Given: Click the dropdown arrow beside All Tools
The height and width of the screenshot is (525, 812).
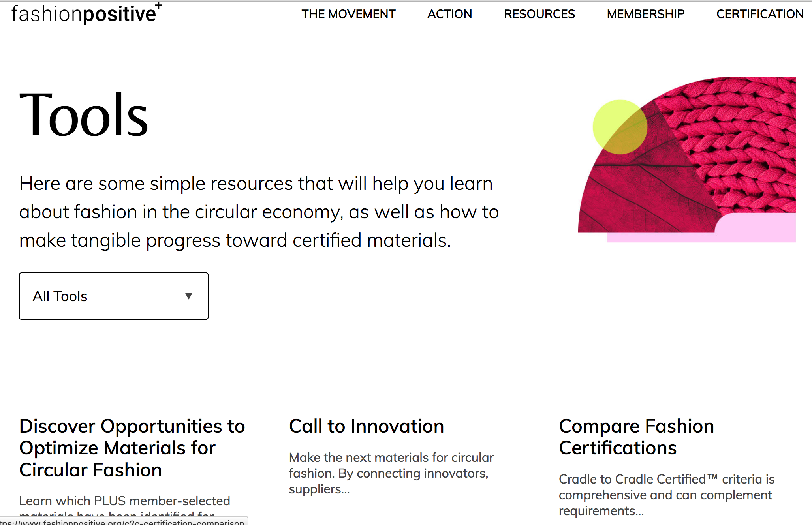Looking at the screenshot, I should (189, 296).
